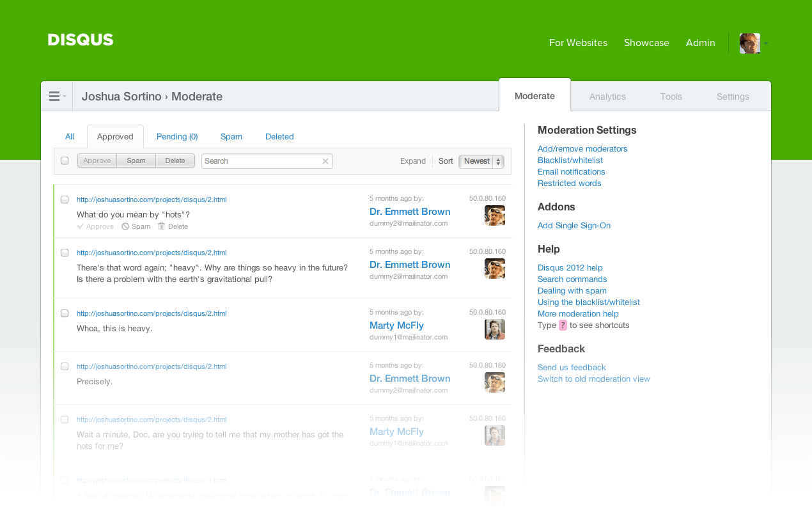Click dummy1@mailinator.com under "Whoa, this is heavy"

click(409, 337)
